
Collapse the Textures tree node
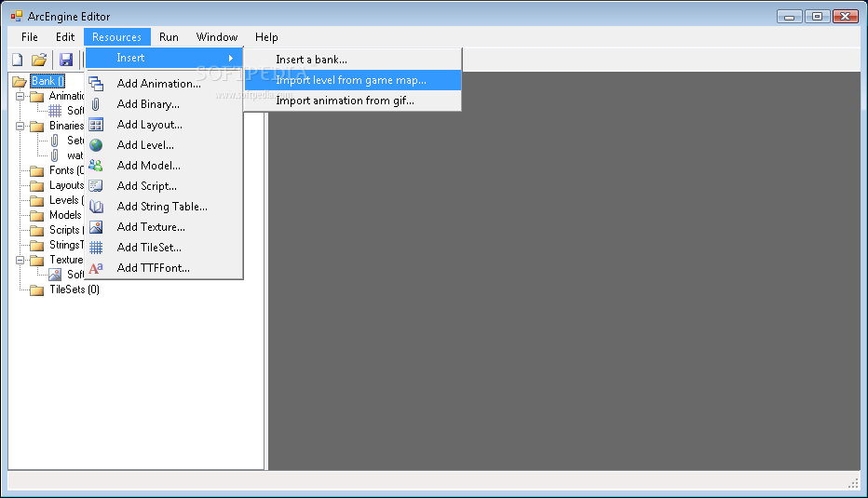coord(20,260)
